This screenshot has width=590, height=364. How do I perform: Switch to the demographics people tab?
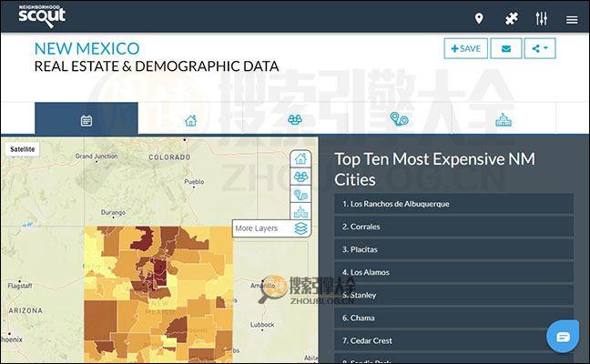[x=295, y=120]
